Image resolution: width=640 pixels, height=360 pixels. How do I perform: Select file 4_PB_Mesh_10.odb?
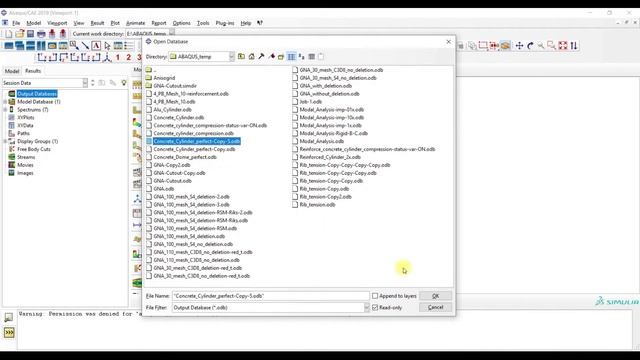(174, 102)
